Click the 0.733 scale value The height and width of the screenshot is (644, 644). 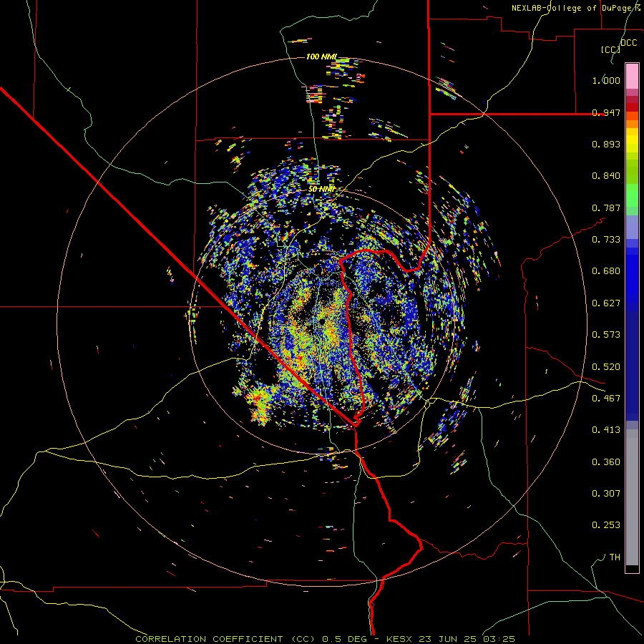tap(606, 240)
